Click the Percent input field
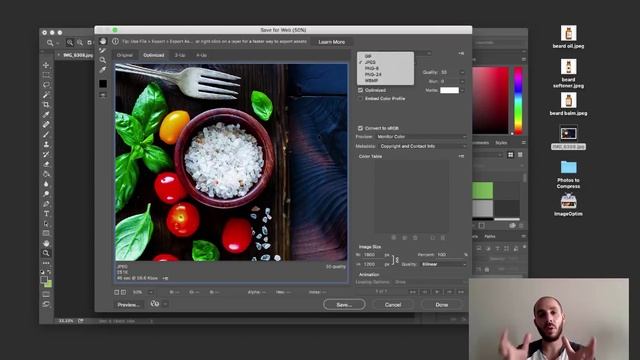The height and width of the screenshot is (360, 640). 449,255
